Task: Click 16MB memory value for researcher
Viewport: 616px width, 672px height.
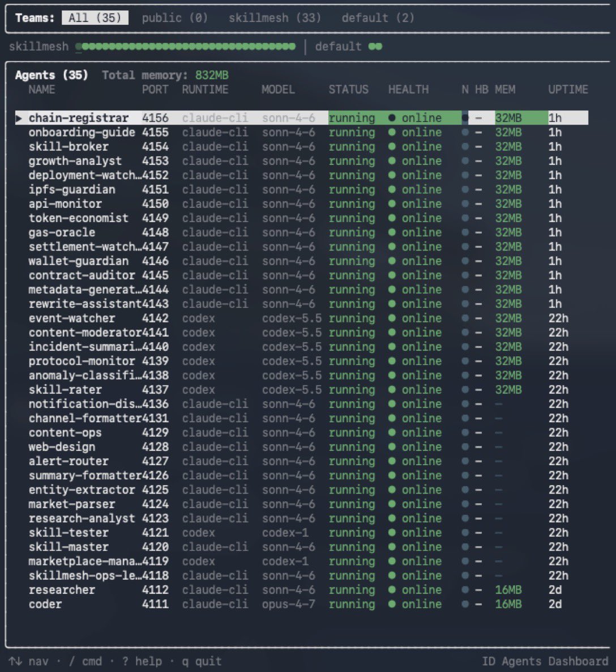Action: point(508,590)
